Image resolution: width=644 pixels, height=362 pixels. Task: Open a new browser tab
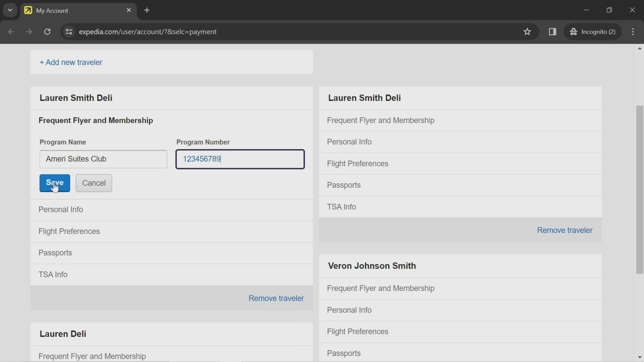tap(147, 10)
